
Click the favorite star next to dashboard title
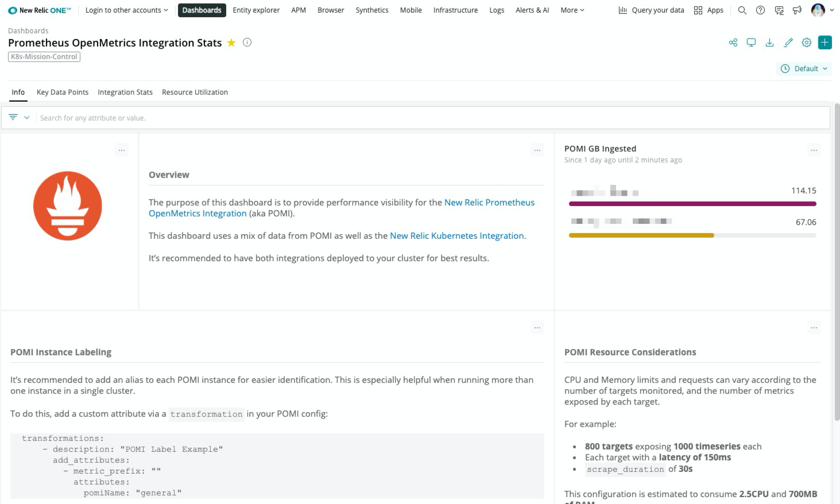(x=231, y=42)
